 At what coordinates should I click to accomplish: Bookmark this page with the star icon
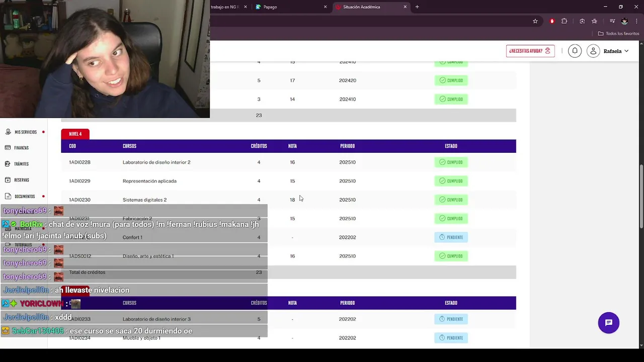(535, 21)
